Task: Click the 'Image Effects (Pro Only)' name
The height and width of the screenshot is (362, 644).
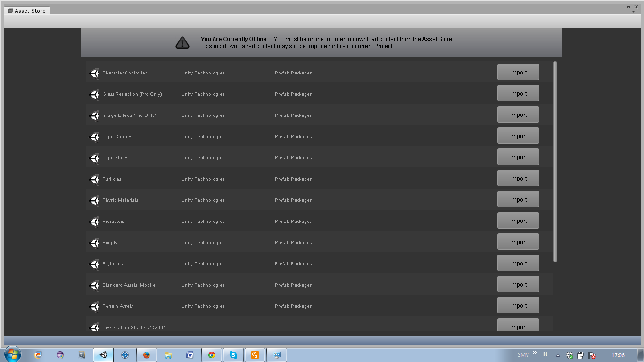Action: coord(129,115)
